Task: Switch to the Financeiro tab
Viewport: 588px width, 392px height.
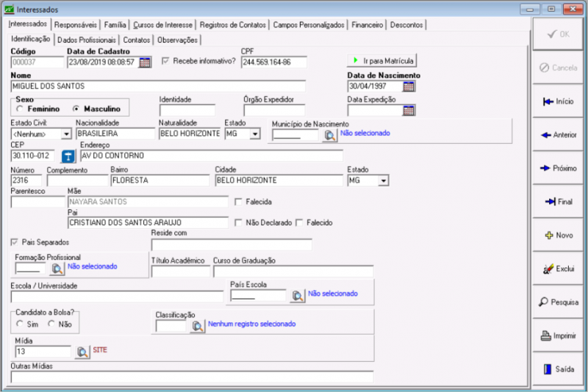Action: (x=367, y=24)
